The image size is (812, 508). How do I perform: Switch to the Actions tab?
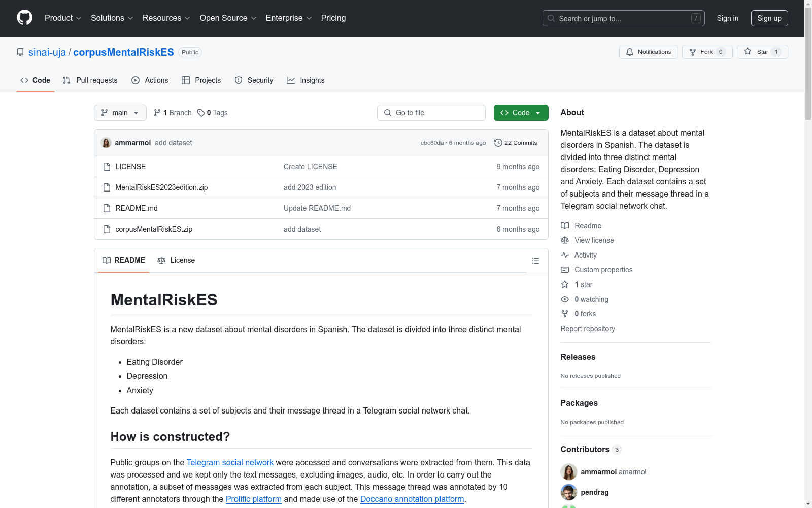[x=150, y=80]
